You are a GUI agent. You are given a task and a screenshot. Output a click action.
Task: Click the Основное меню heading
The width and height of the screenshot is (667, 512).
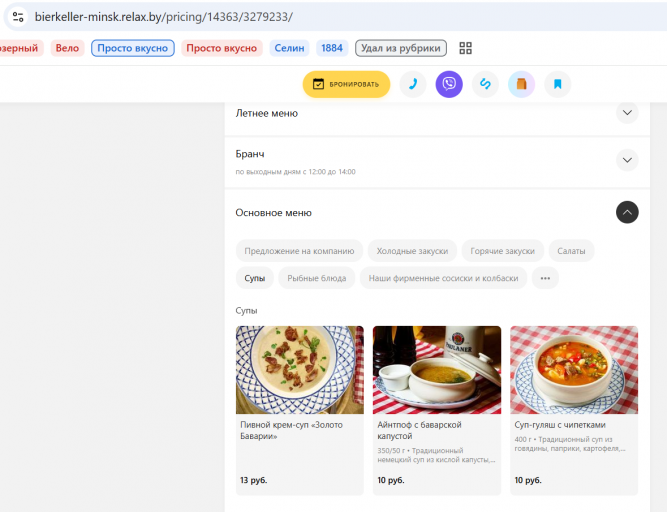274,213
